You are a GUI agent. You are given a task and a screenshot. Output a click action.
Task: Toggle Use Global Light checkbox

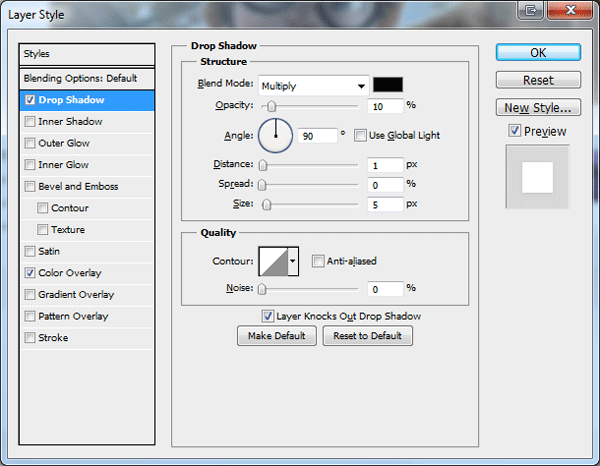click(x=360, y=135)
